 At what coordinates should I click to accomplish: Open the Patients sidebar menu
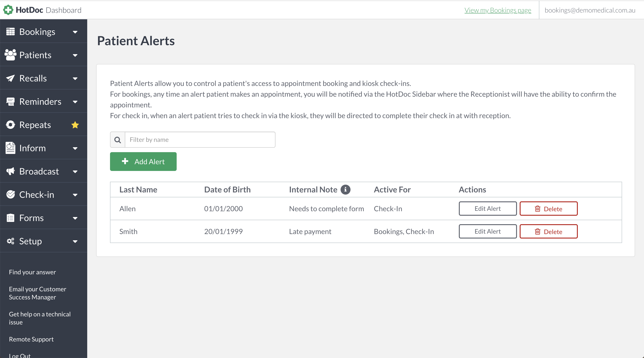[x=44, y=55]
